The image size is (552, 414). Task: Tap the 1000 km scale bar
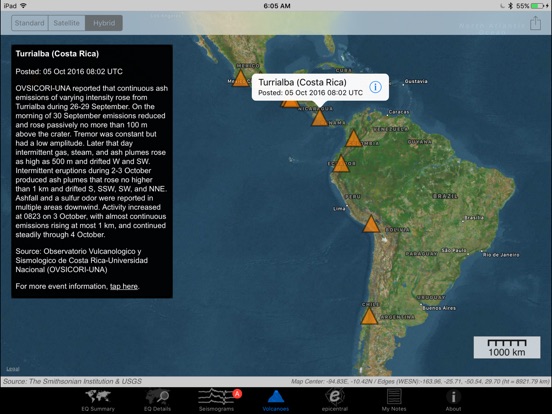point(507,347)
